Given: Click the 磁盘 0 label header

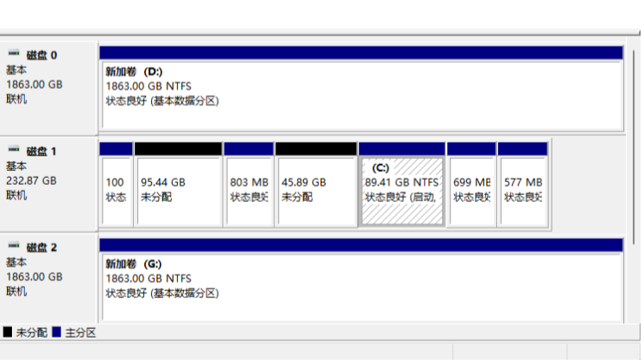Looking at the screenshot, I should click(x=41, y=55).
